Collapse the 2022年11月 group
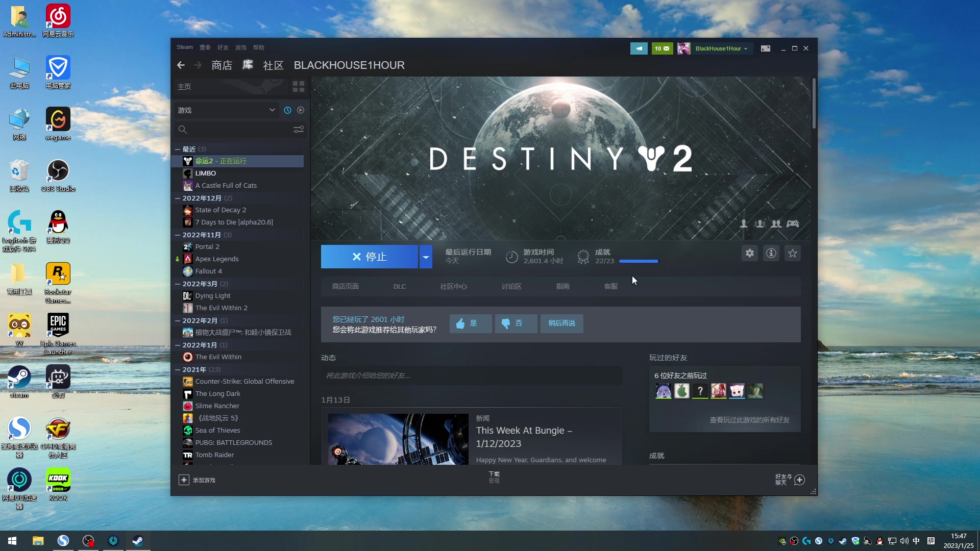This screenshot has height=551, width=980. tap(178, 235)
